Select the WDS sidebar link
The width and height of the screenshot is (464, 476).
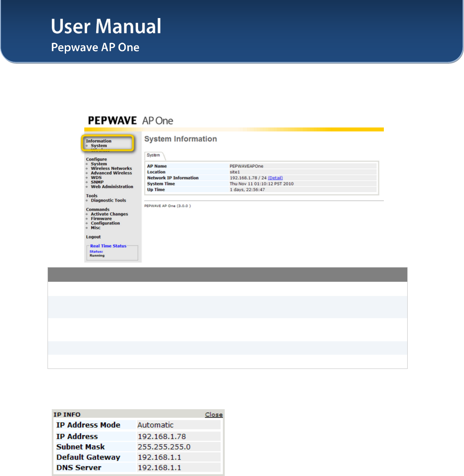(x=96, y=178)
